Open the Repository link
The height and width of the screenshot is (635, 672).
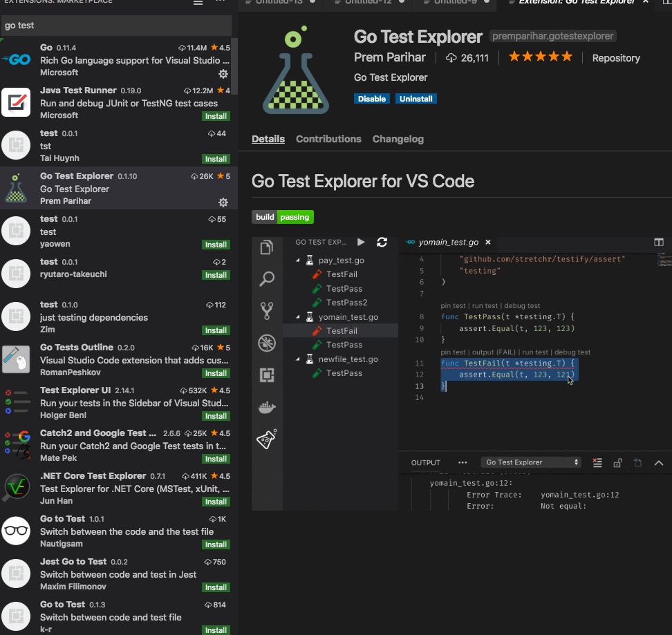point(616,58)
